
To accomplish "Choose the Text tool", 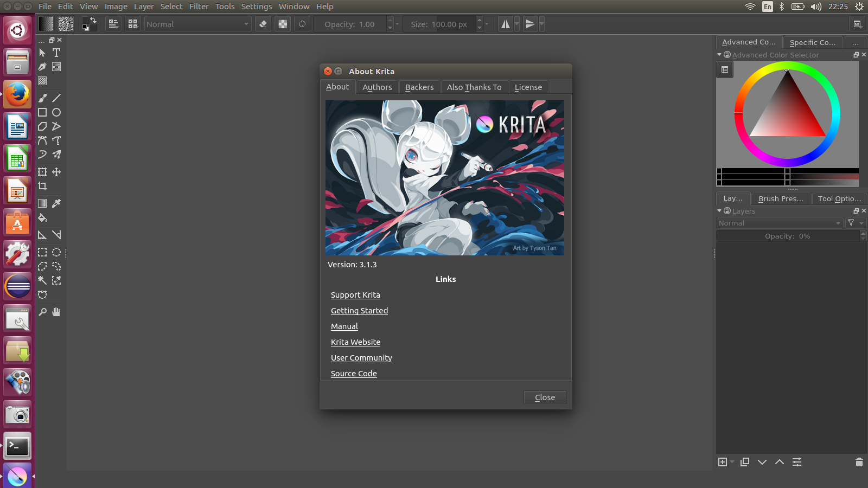I will (56, 53).
